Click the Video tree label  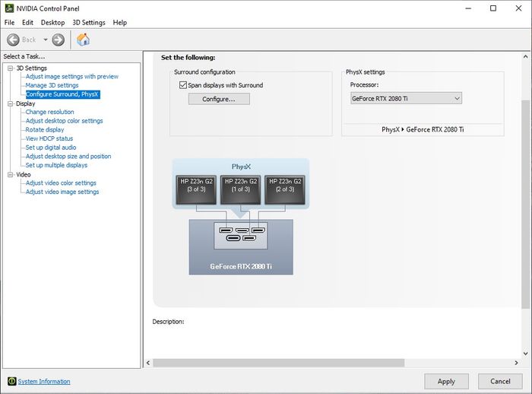(x=24, y=175)
